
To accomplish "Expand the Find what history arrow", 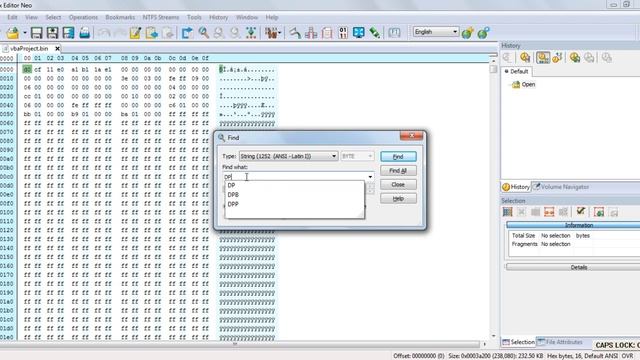I will point(370,177).
